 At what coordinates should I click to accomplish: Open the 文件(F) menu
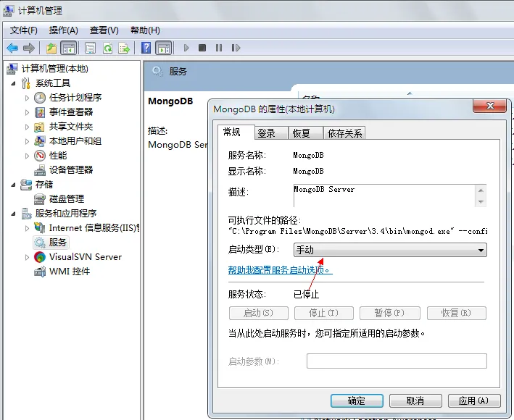(x=24, y=30)
